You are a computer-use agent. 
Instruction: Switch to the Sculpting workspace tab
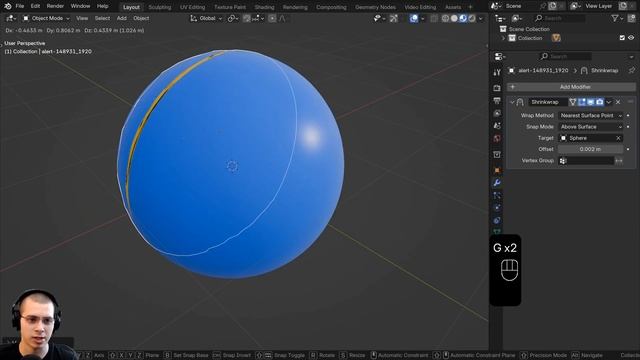click(160, 7)
